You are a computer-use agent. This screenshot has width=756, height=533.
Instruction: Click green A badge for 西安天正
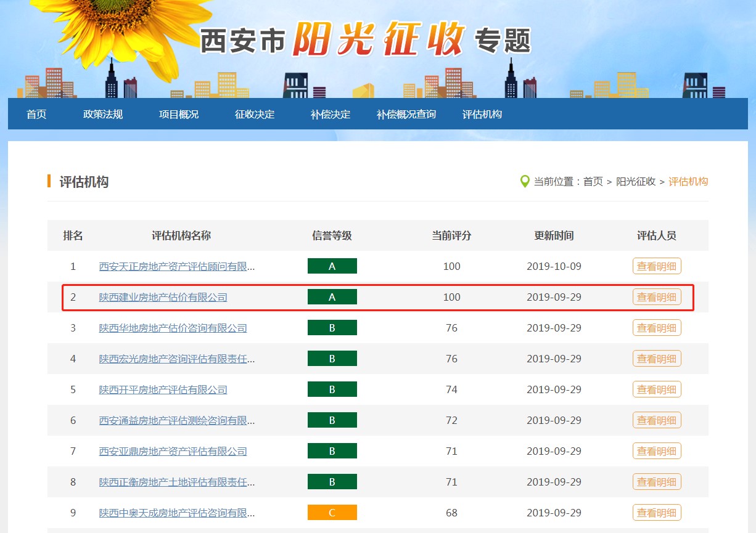coord(332,266)
